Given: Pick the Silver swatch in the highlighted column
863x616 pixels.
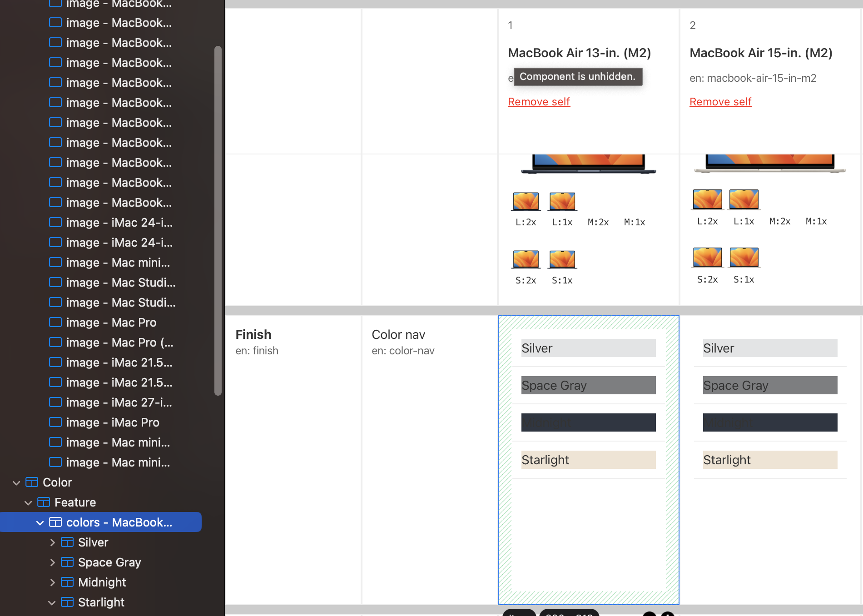Looking at the screenshot, I should click(x=589, y=348).
